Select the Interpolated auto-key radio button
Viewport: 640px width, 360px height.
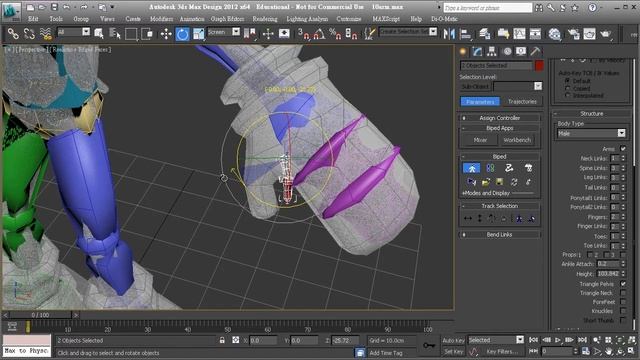(x=567, y=95)
